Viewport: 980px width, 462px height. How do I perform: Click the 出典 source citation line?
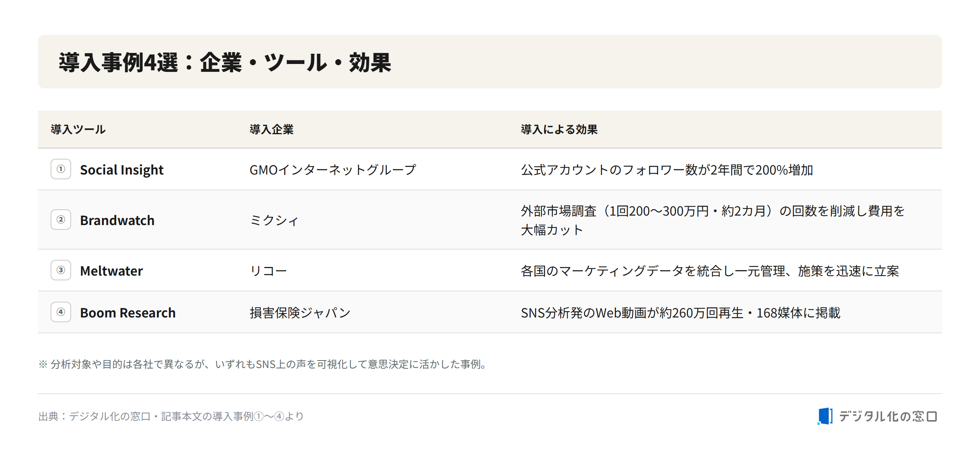pyautogui.click(x=171, y=416)
